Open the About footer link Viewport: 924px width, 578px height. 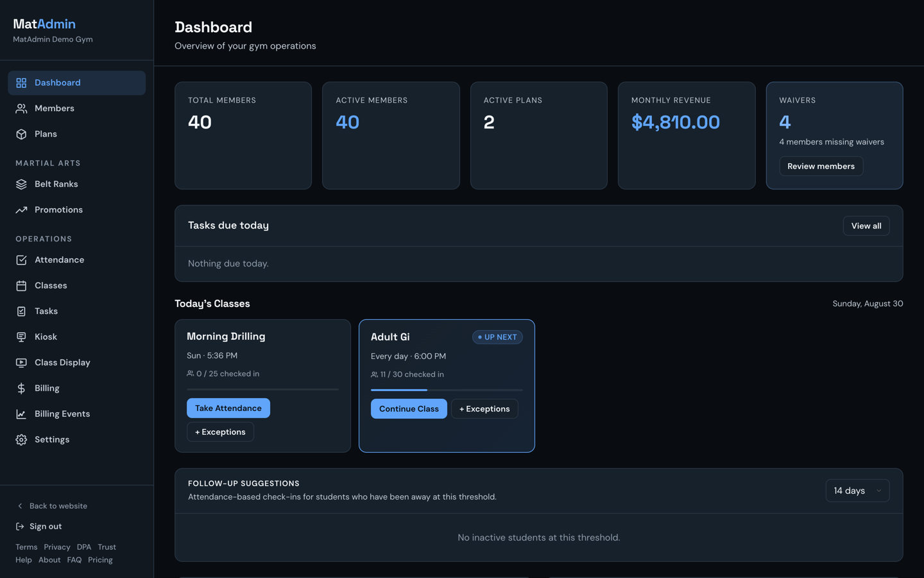(49, 560)
